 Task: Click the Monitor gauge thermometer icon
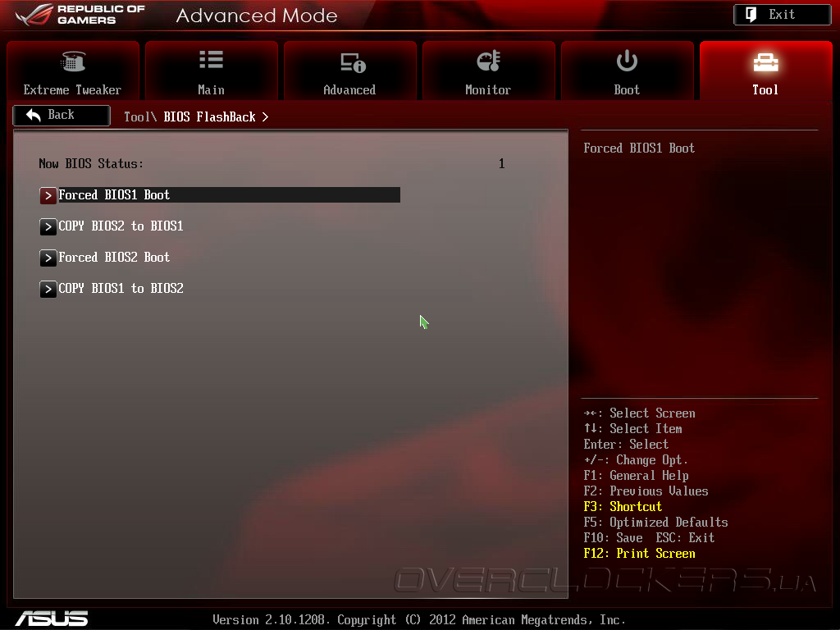click(x=489, y=61)
